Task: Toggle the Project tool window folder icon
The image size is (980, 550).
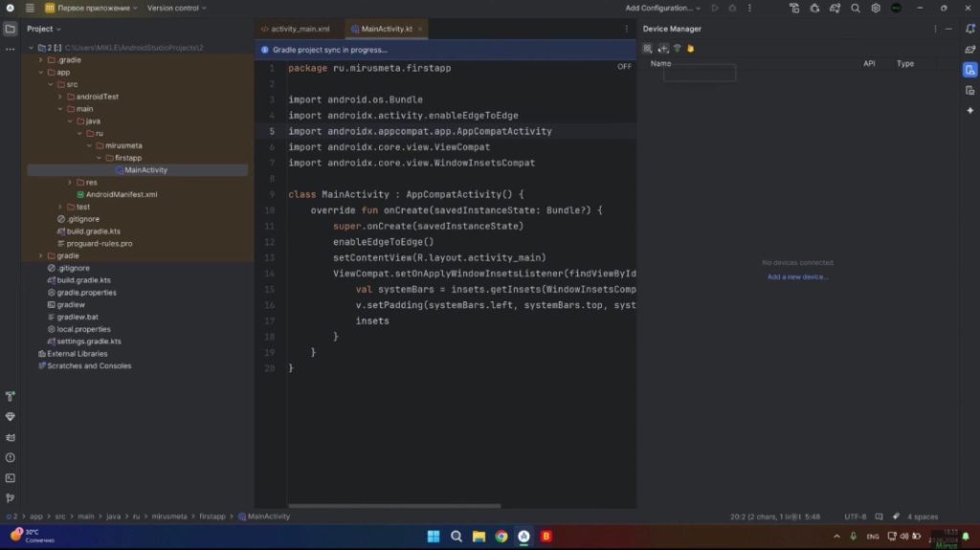Action: (11, 29)
